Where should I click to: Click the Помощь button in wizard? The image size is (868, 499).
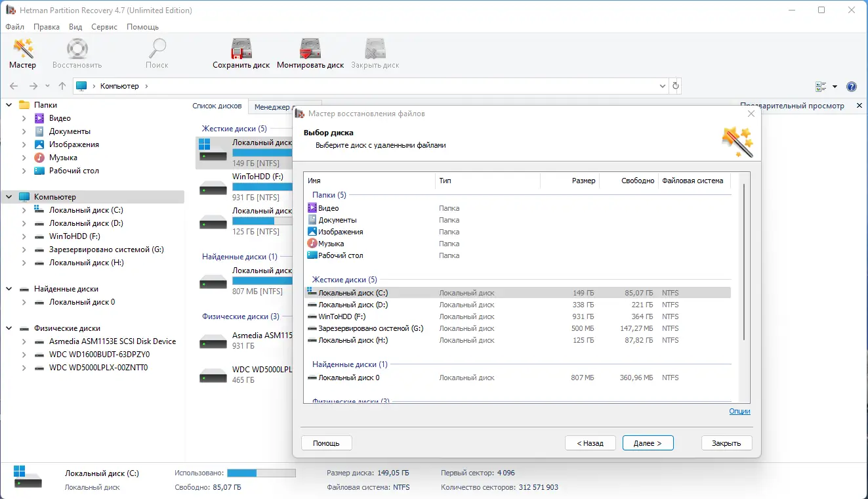click(326, 443)
